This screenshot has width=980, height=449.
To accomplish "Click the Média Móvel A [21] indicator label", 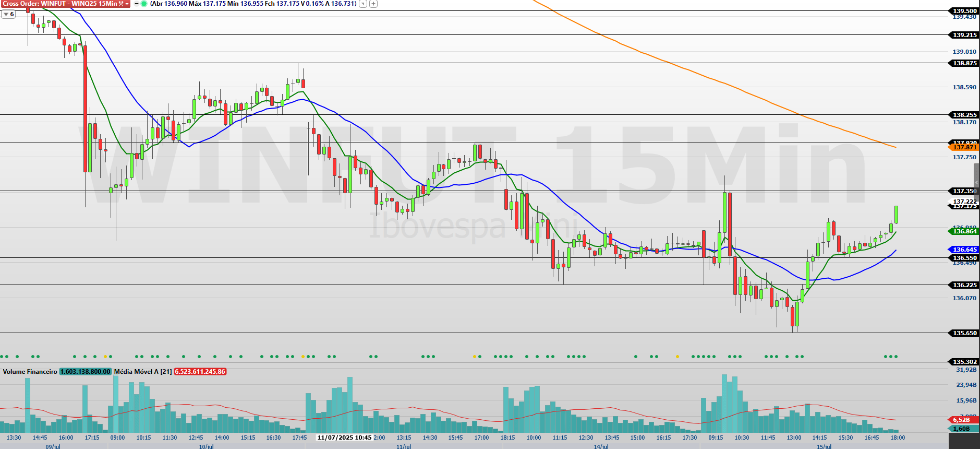I will (x=143, y=372).
